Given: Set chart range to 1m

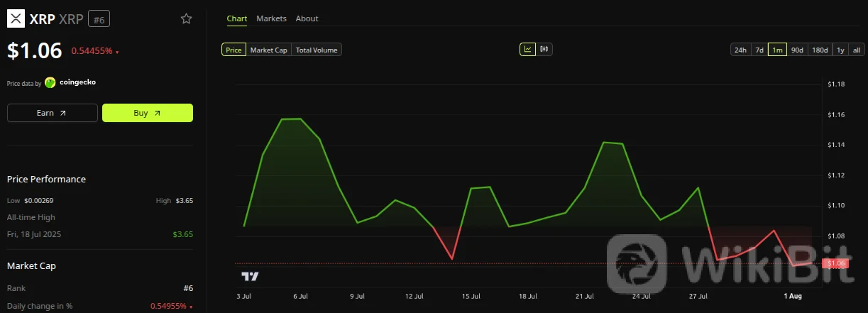Looking at the screenshot, I should pyautogui.click(x=777, y=50).
